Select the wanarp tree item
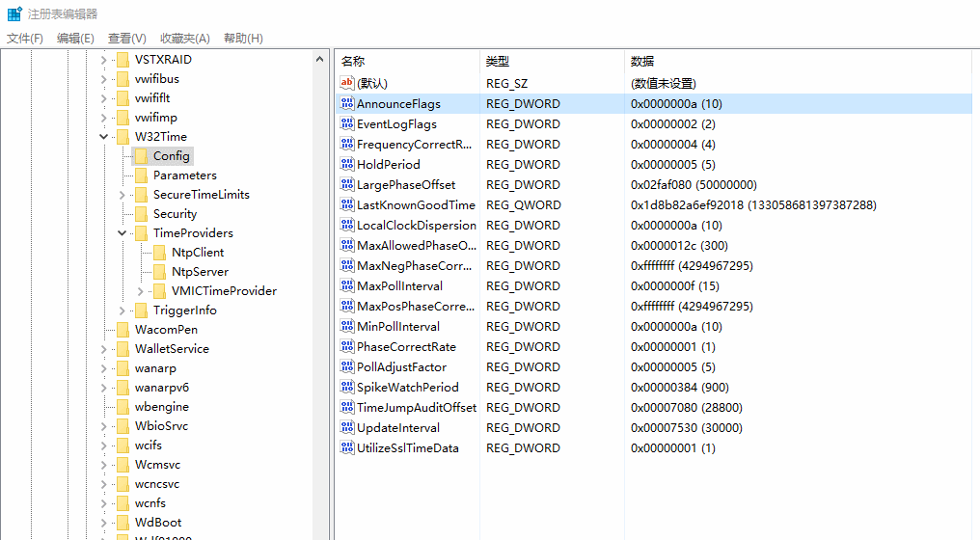The height and width of the screenshot is (540, 980). click(x=155, y=368)
